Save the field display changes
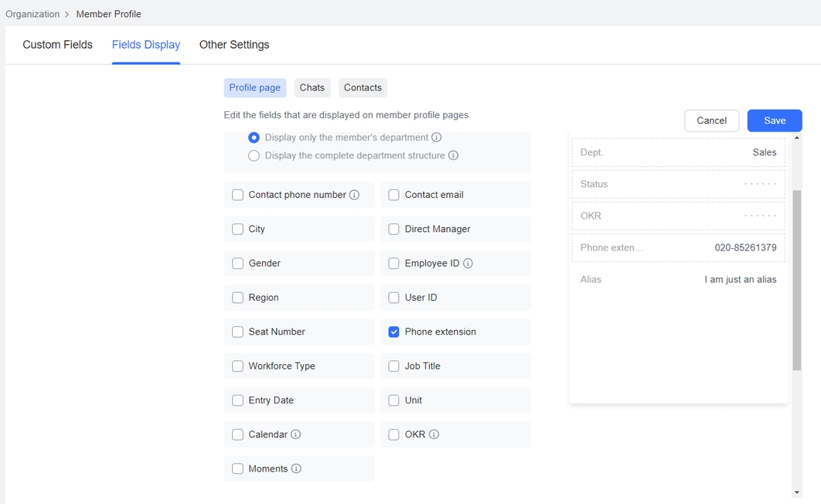The image size is (821, 504). coord(774,121)
